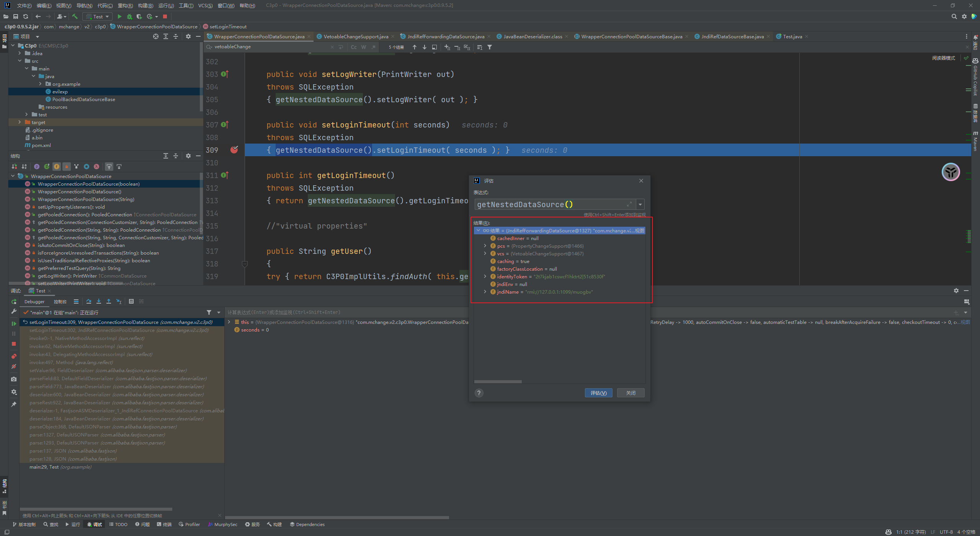Click Step Out icon in debugger toolbar
This screenshot has height=536, width=980.
click(109, 301)
